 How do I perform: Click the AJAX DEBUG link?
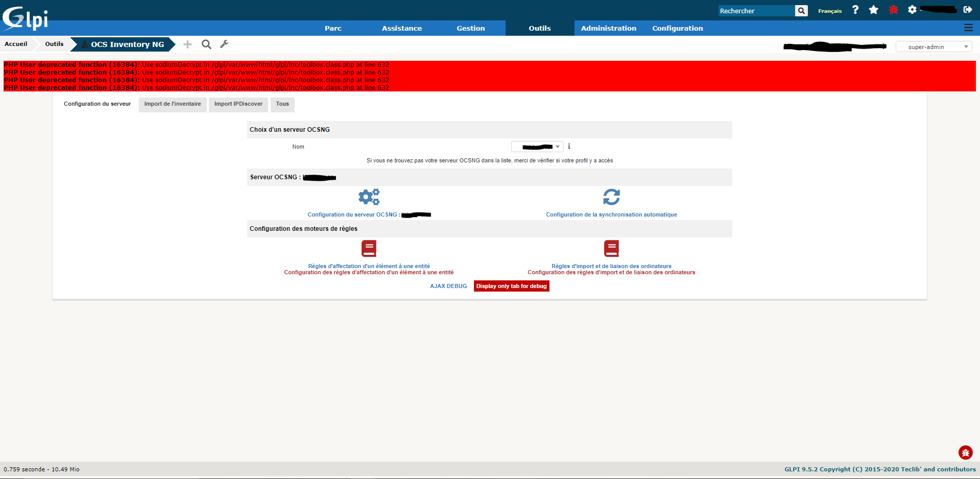tap(448, 286)
